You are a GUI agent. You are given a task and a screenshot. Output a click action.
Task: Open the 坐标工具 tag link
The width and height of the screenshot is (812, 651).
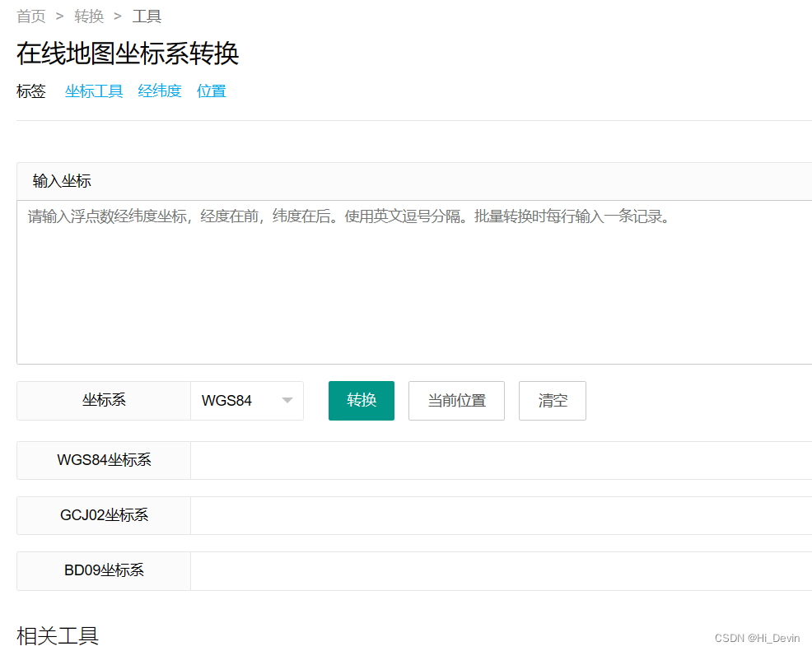point(94,91)
